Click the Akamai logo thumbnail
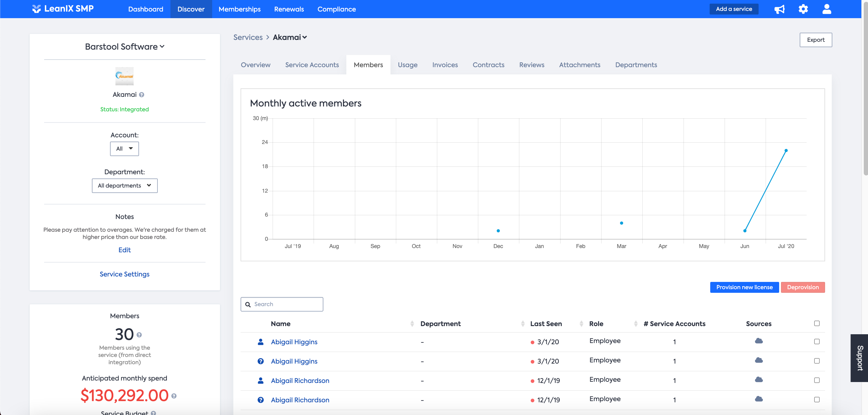Image resolution: width=868 pixels, height=415 pixels. [x=124, y=76]
